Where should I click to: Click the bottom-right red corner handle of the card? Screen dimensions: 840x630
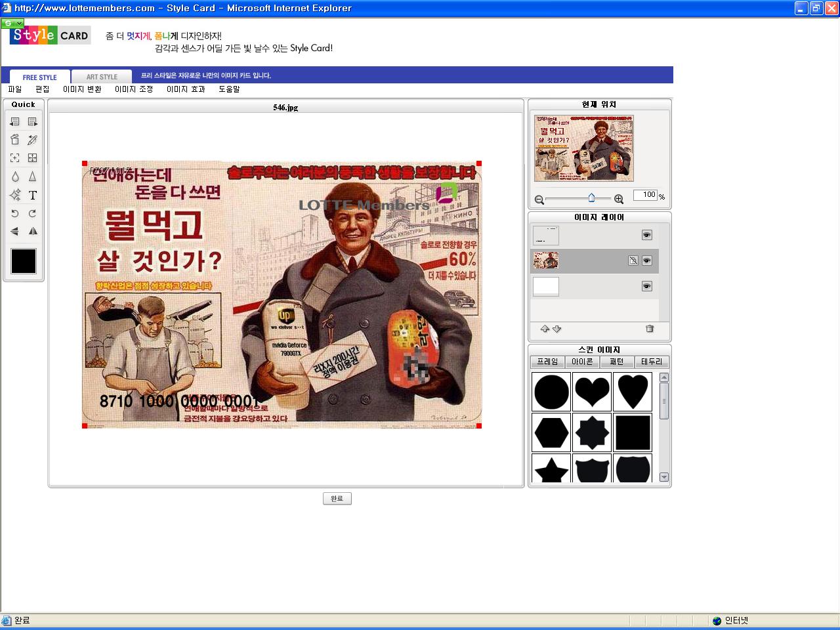[479, 426]
